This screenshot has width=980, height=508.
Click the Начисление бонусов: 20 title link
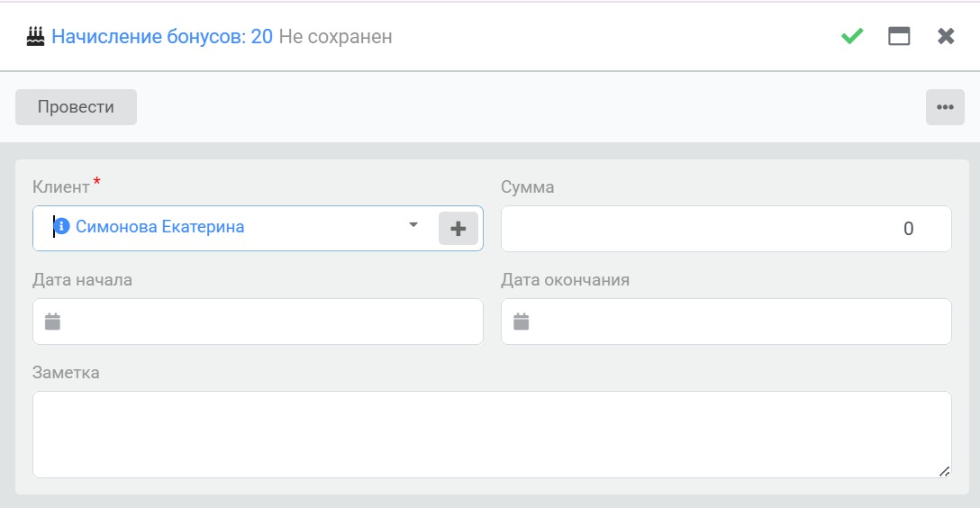point(162,36)
